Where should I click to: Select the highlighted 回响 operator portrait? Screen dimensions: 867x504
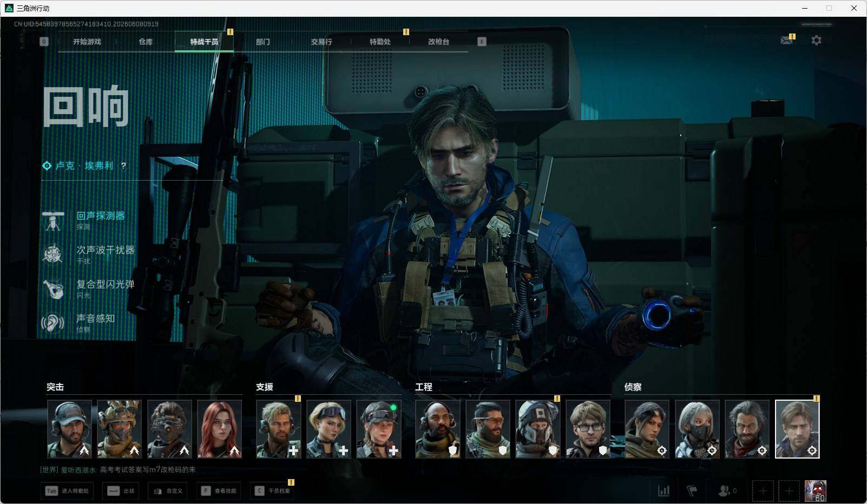[x=797, y=429]
